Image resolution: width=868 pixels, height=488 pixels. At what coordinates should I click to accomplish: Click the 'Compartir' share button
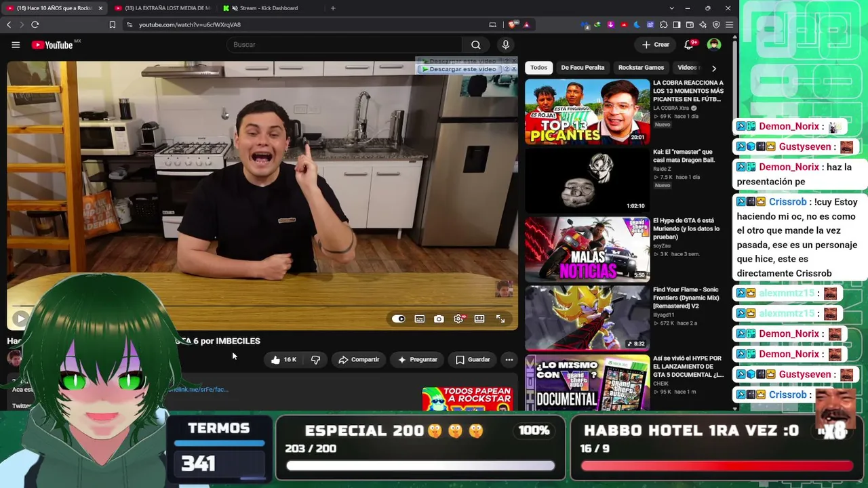point(359,360)
